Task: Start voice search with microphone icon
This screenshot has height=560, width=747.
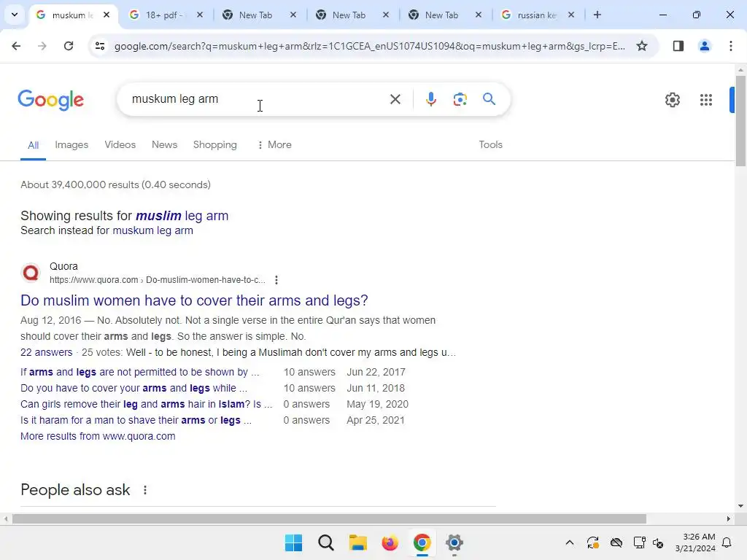Action: click(x=430, y=99)
